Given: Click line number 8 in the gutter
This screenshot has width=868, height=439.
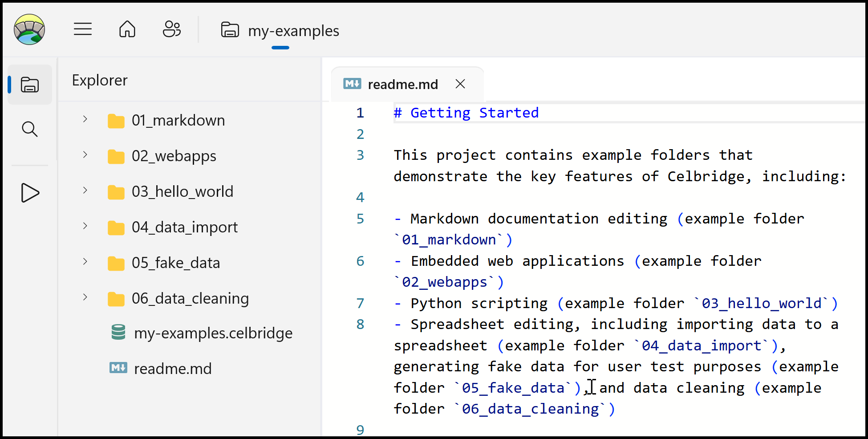Looking at the screenshot, I should pos(360,325).
